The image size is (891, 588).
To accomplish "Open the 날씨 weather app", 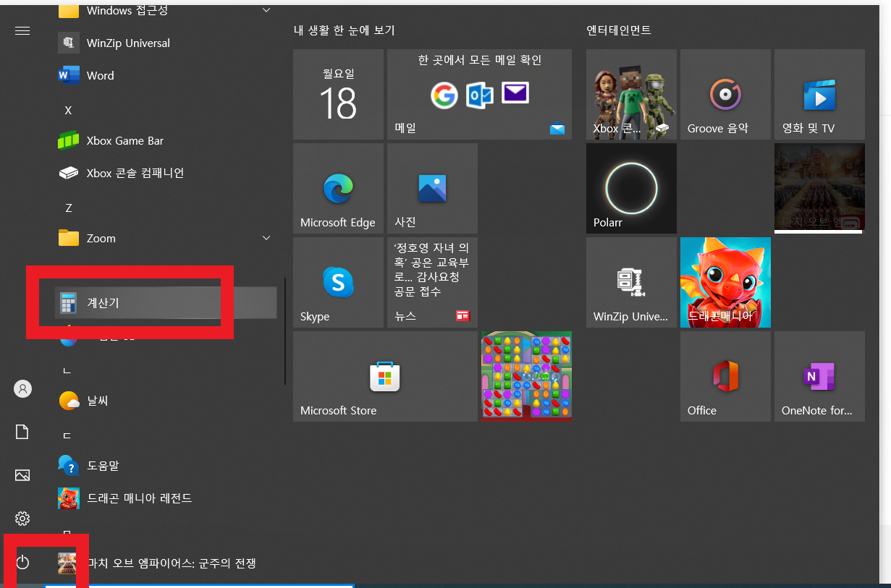I will (x=166, y=400).
